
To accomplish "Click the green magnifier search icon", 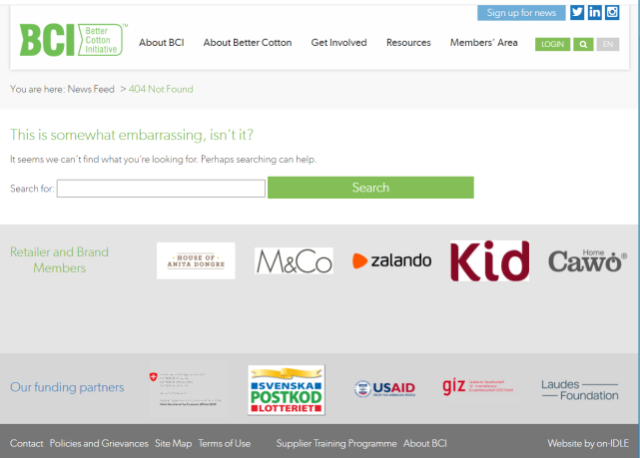I will pyautogui.click(x=583, y=44).
